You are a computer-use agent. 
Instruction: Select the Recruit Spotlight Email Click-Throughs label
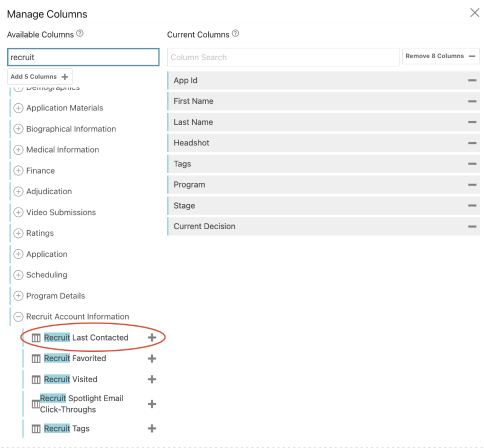81,404
